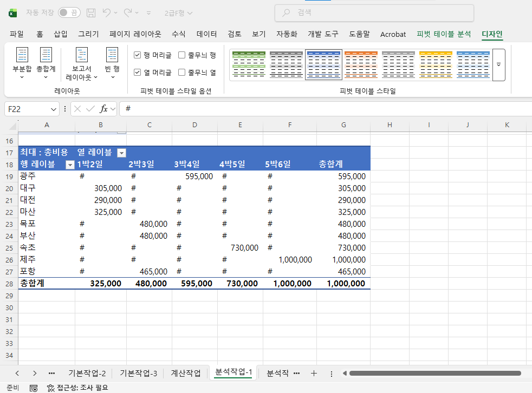Open the Subtotals (부분합) layout icon
The height and width of the screenshot is (393, 532).
pos(22,60)
